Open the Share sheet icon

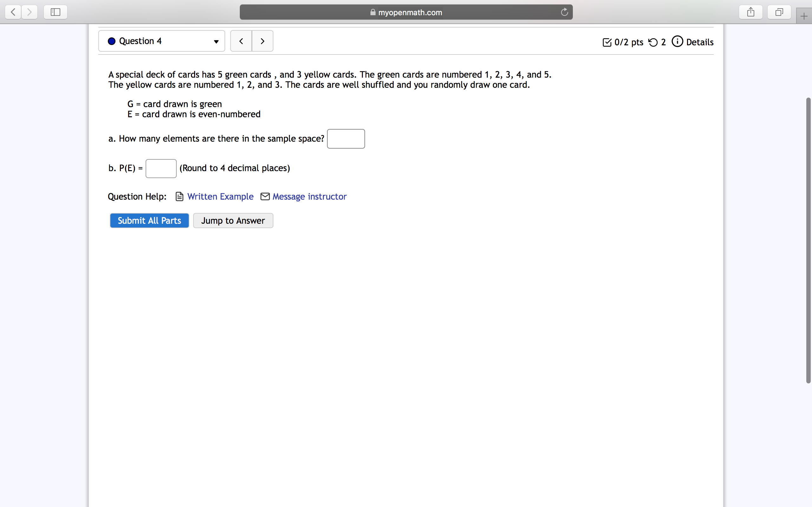(750, 12)
